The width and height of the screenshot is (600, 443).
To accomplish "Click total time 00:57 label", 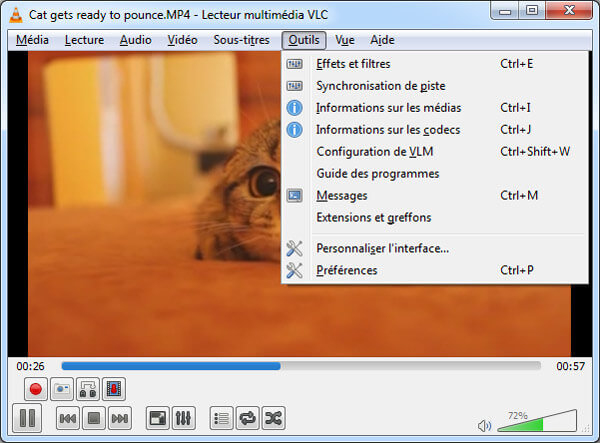I will click(571, 366).
